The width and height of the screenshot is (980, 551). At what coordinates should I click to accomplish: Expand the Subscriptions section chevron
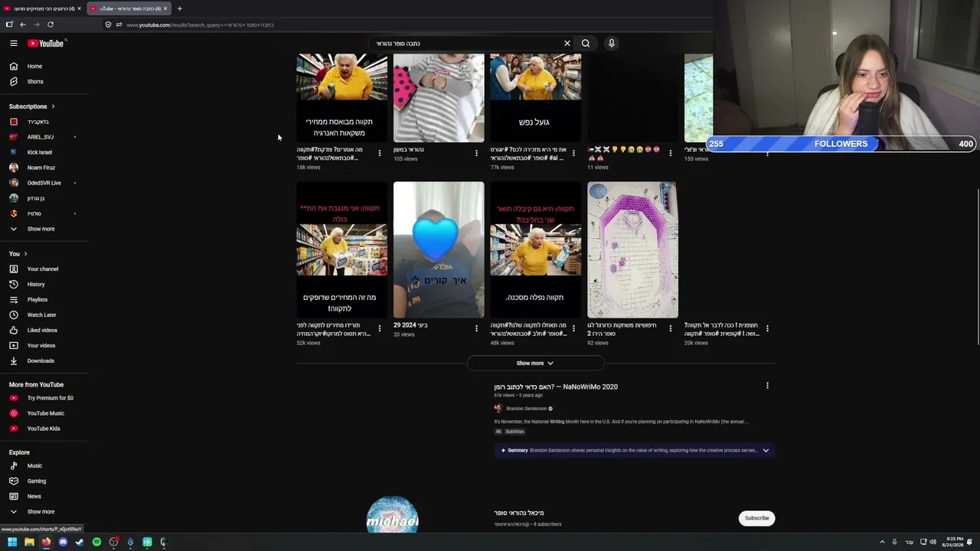pyautogui.click(x=53, y=106)
